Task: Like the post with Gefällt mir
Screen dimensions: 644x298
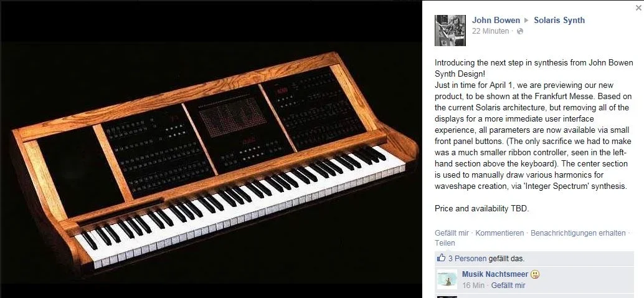Action: coord(452,233)
